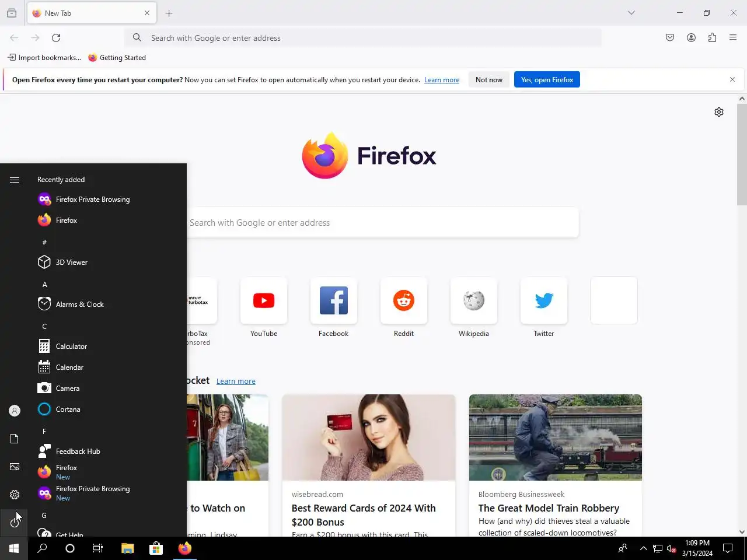Open the Action Center notifications icon
This screenshot has width=747, height=560.
(x=728, y=548)
